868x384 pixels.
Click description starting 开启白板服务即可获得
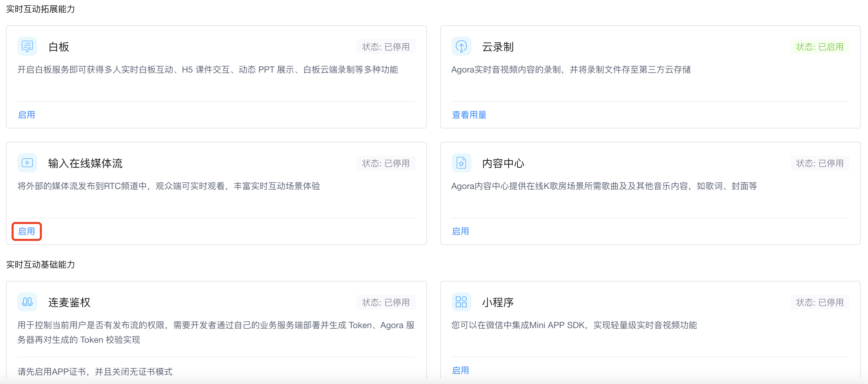coord(208,70)
